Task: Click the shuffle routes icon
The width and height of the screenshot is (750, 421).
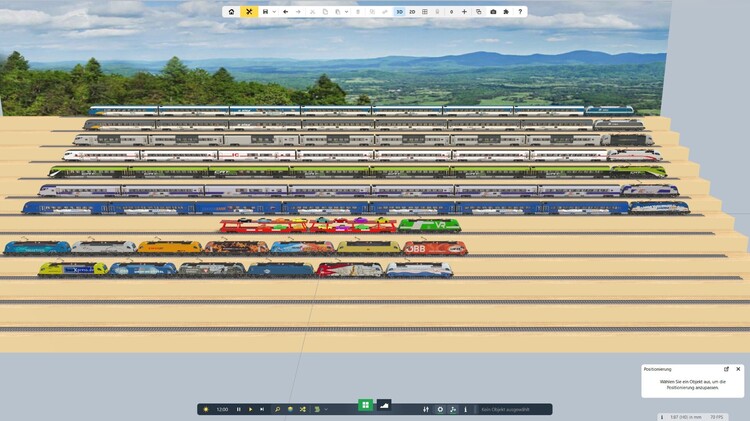Action: coord(303,410)
